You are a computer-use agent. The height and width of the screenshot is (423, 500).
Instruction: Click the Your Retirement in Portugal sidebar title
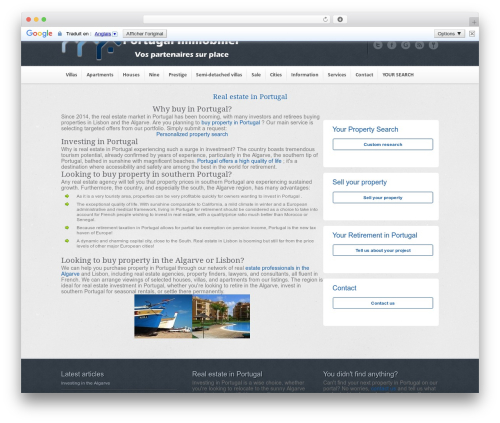[375, 235]
